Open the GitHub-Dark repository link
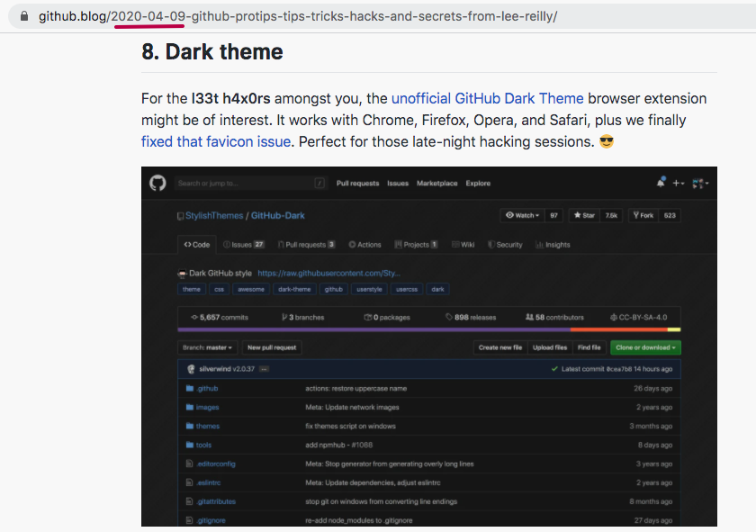The height and width of the screenshot is (532, 756). coord(278,216)
